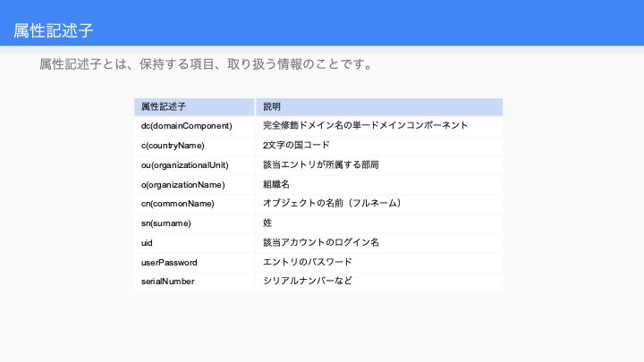Click description オブジェクトの名前（フルネーム）
This screenshot has height=362, width=644.
333,204
